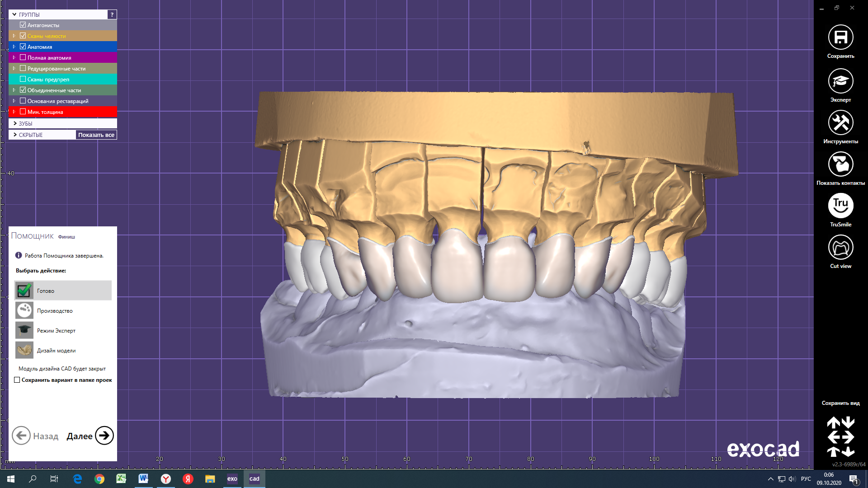Select the Production (Производство) action icon
Viewport: 868px width, 488px height.
pyautogui.click(x=24, y=310)
